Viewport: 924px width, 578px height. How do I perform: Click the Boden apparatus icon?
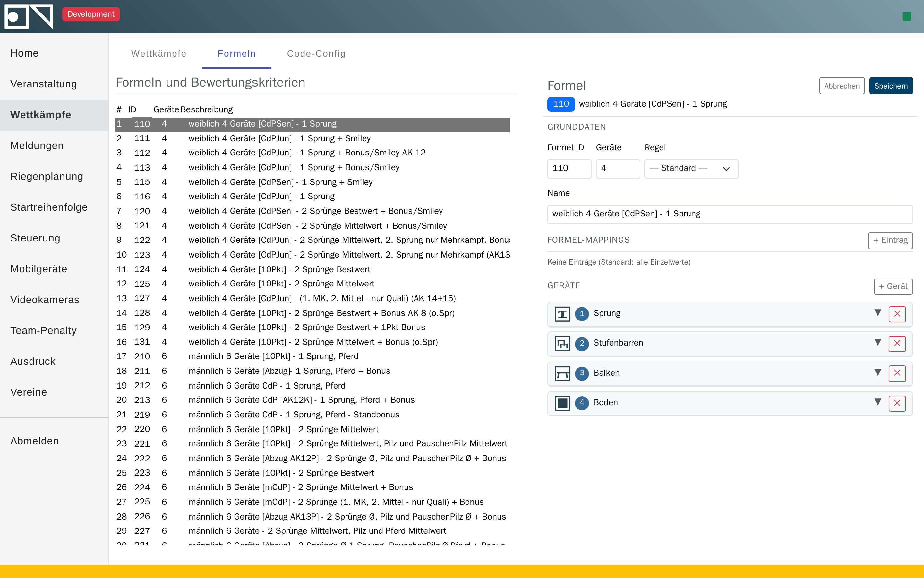[562, 403]
